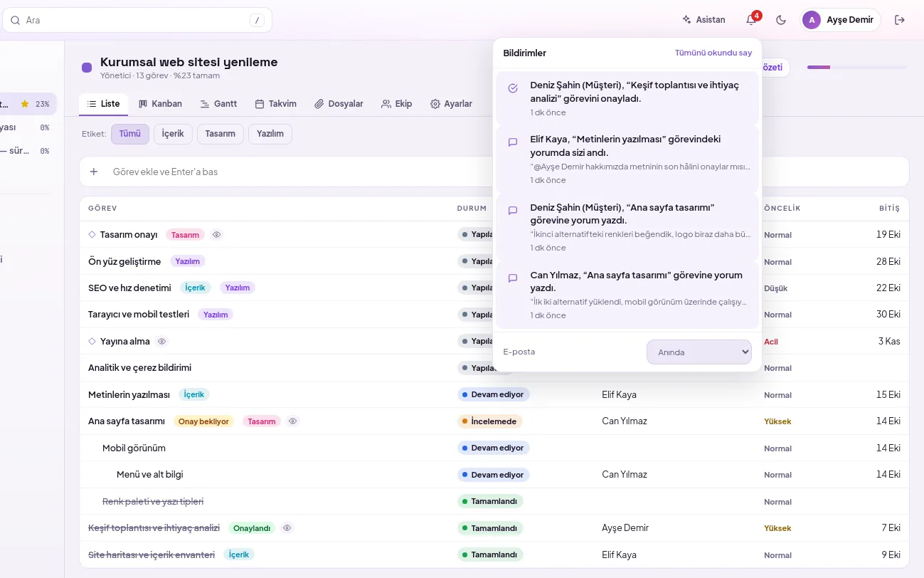Click the logout icon next to Ayşe Demir
The image size is (924, 578).
coord(900,20)
